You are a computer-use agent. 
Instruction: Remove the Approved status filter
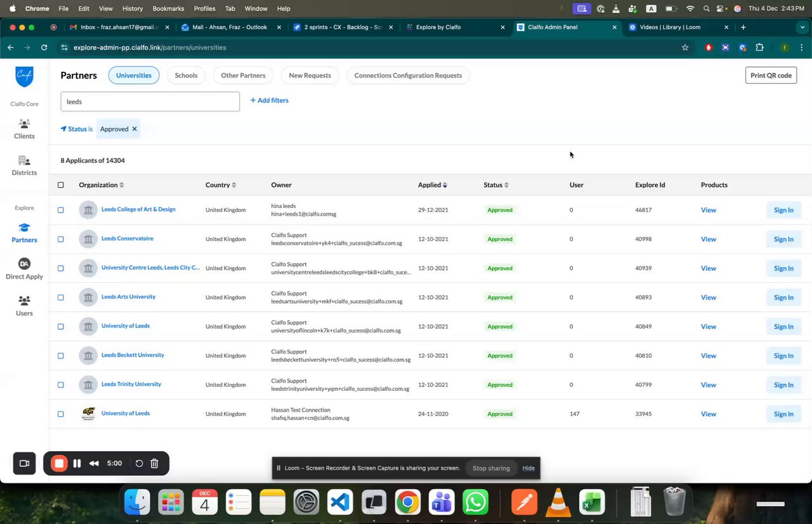coord(134,129)
